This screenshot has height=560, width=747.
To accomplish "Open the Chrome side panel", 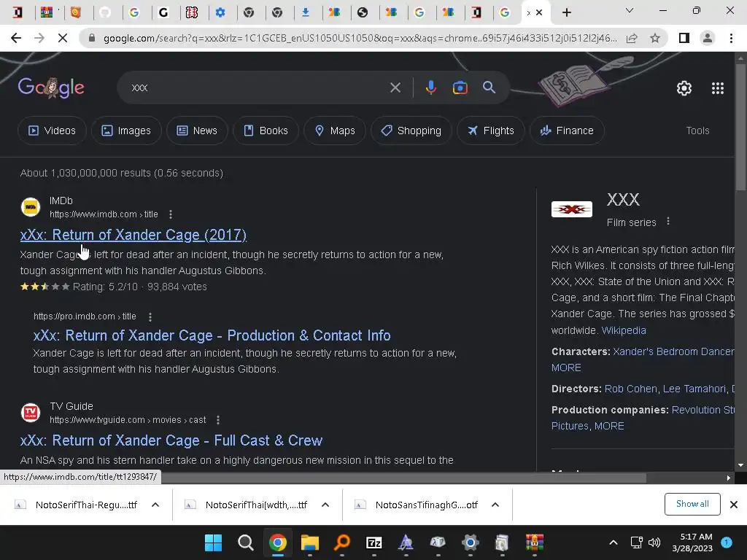I will [684, 38].
